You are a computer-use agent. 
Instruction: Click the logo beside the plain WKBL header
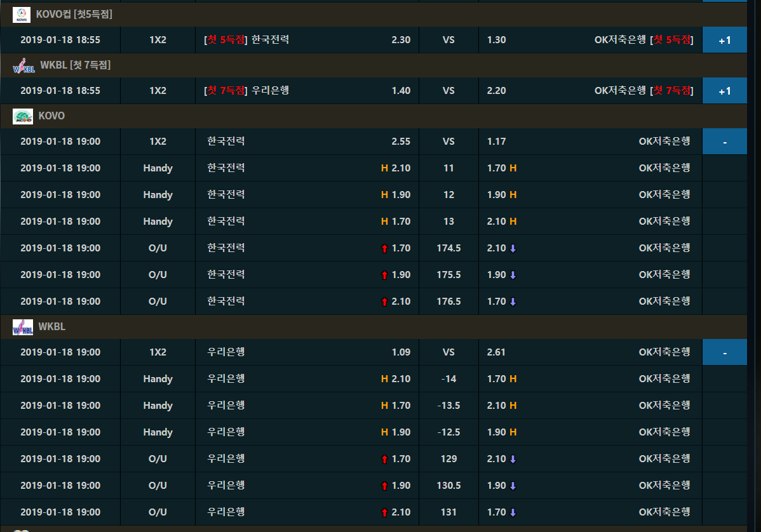(23, 328)
